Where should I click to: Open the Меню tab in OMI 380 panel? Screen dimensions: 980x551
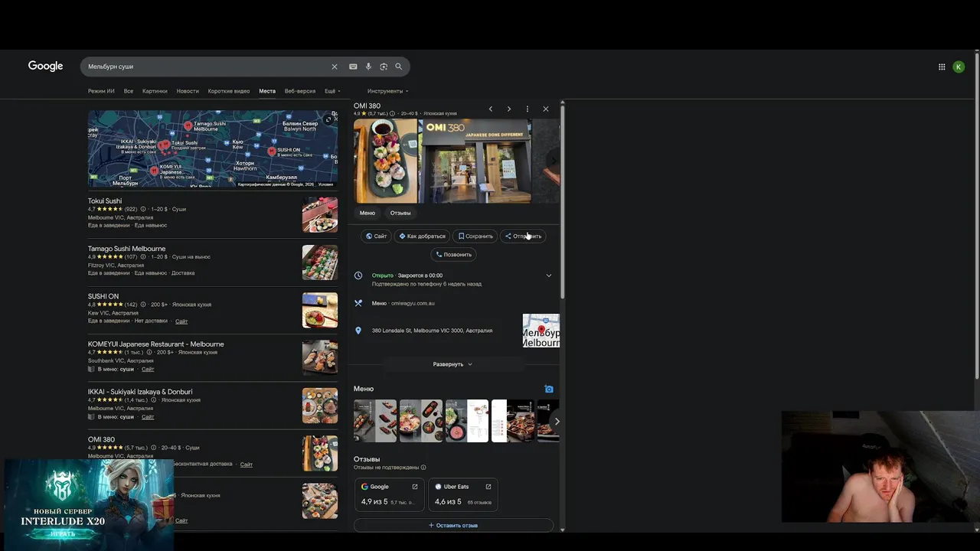[x=367, y=213]
